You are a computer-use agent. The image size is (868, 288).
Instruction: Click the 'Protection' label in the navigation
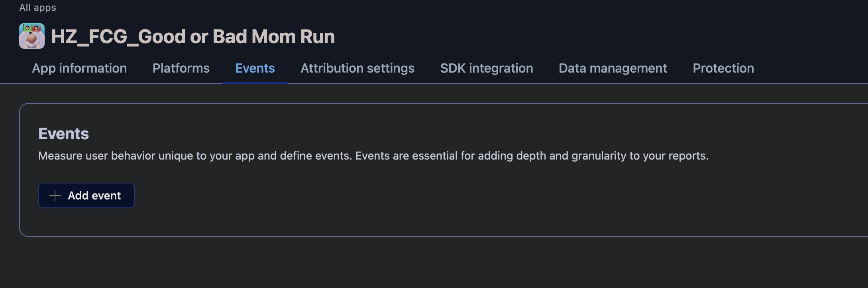coord(723,68)
